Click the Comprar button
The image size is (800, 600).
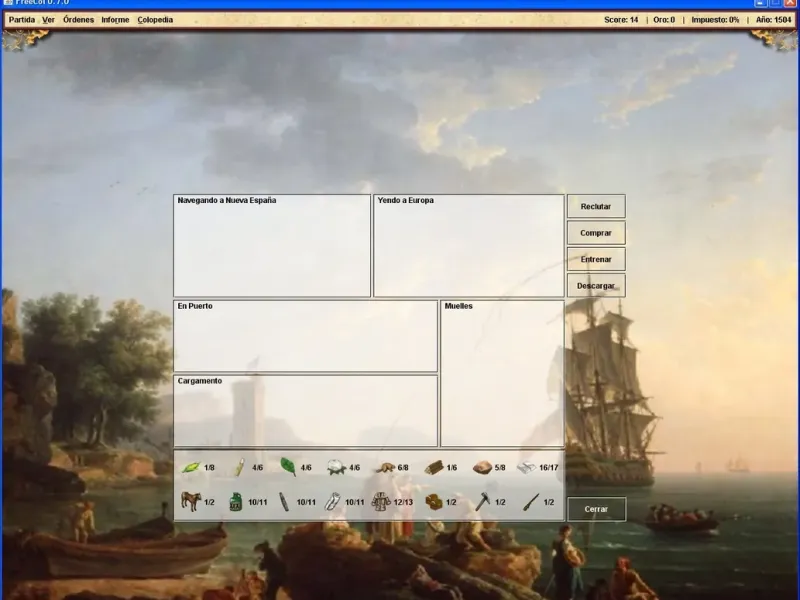coord(596,233)
